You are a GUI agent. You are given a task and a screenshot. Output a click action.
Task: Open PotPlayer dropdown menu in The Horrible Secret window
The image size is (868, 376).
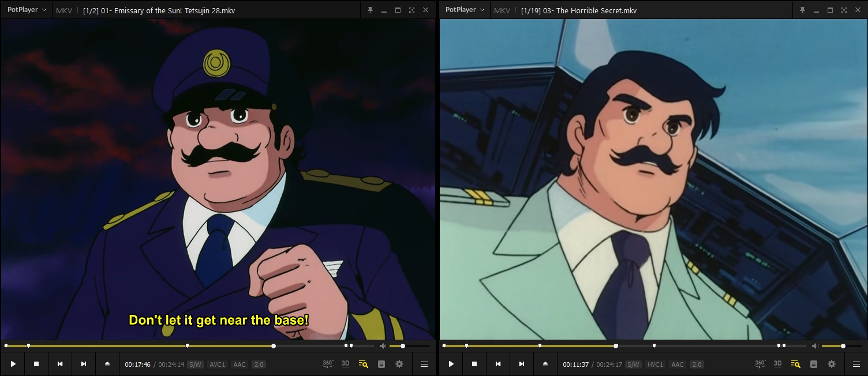pyautogui.click(x=465, y=10)
